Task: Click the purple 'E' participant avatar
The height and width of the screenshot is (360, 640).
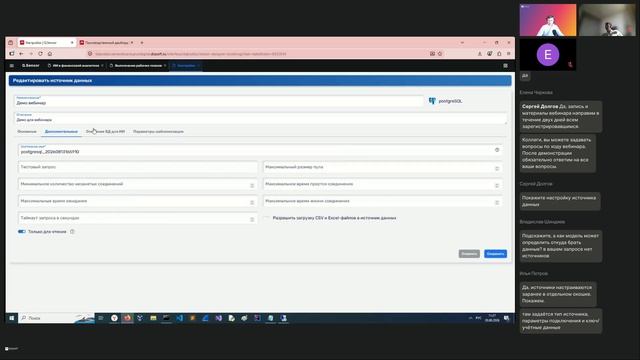Action: (548, 54)
